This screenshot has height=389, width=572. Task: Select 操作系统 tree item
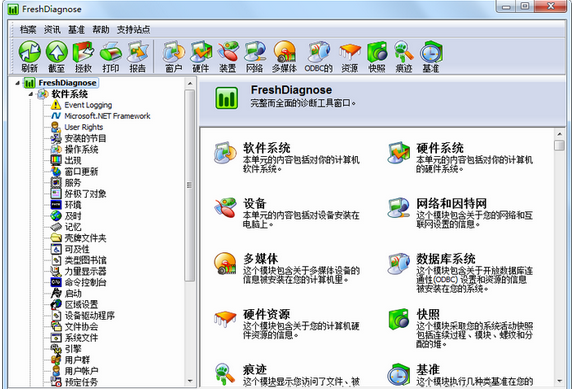tap(81, 149)
